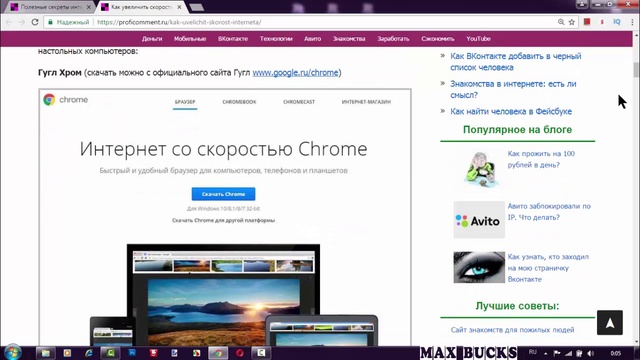Click the БРАУЗЕР tab in Chrome image
The image size is (640, 360).
[185, 102]
